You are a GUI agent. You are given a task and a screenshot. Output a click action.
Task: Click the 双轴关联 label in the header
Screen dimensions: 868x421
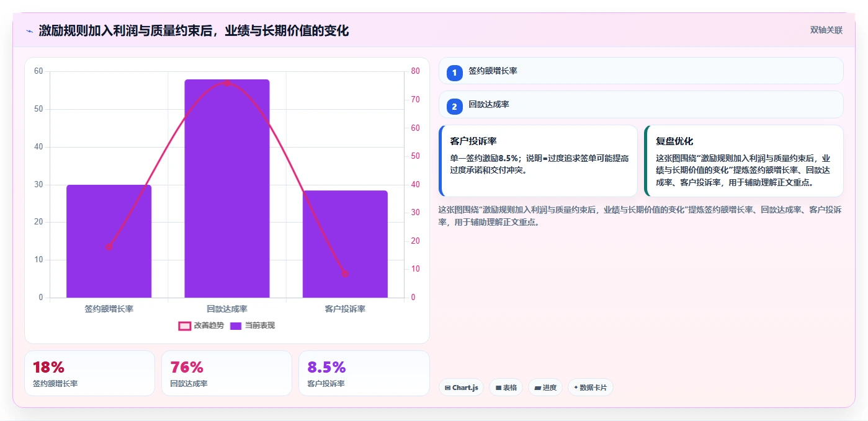coord(826,30)
